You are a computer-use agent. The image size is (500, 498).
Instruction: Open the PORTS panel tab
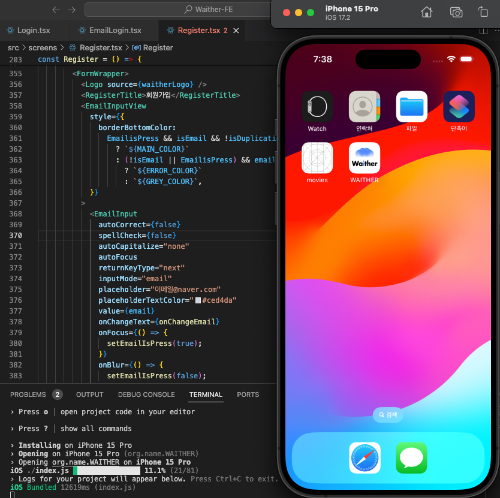tap(248, 395)
